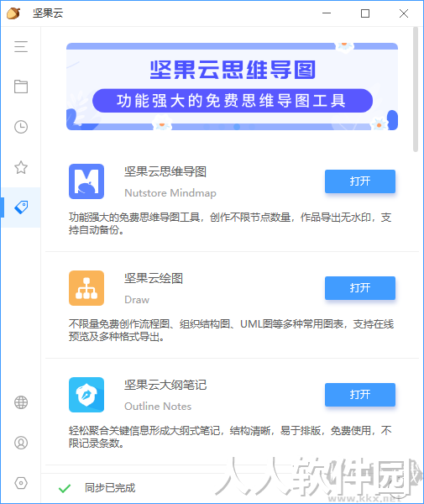The image size is (424, 504).
Task: Click the acorn logo in title bar
Action: (13, 13)
